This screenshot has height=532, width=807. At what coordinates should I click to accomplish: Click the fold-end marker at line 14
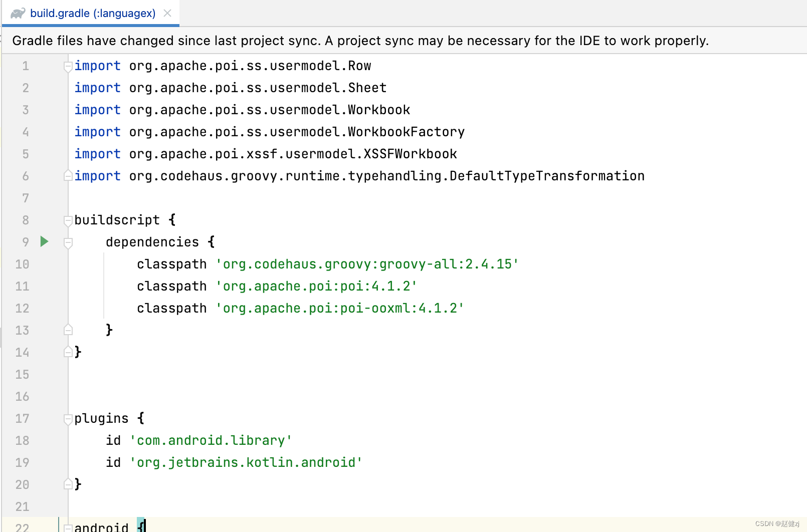[x=68, y=352]
